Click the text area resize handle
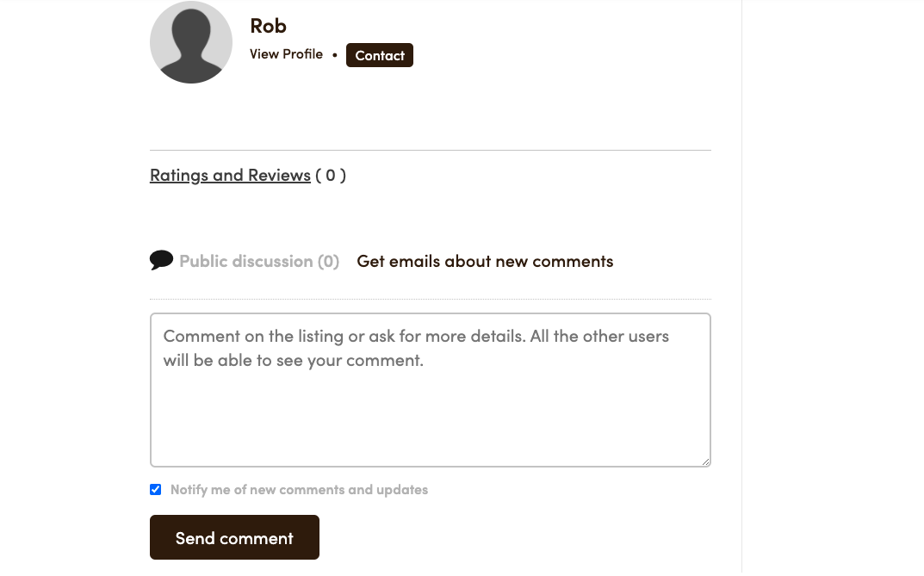The image size is (924, 576). click(x=705, y=461)
